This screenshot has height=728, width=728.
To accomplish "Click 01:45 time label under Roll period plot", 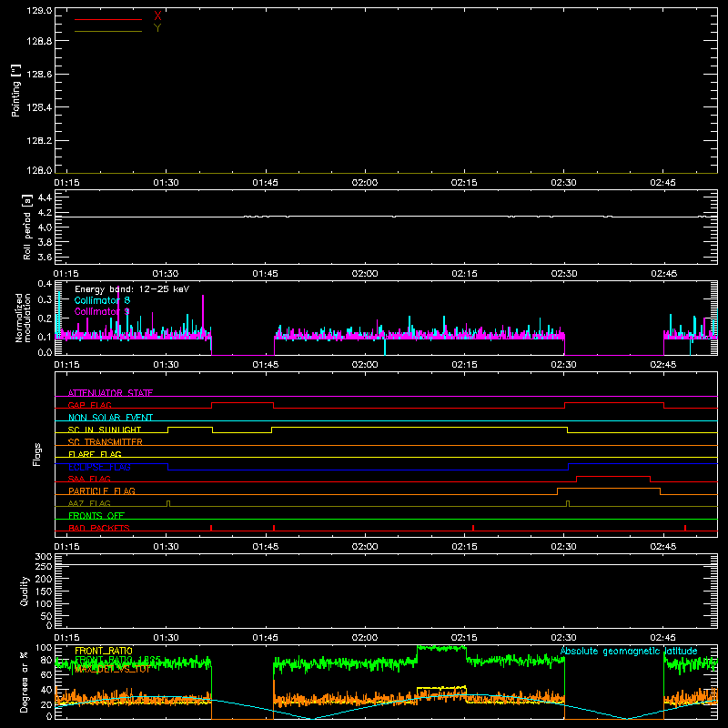I will click(x=265, y=274).
